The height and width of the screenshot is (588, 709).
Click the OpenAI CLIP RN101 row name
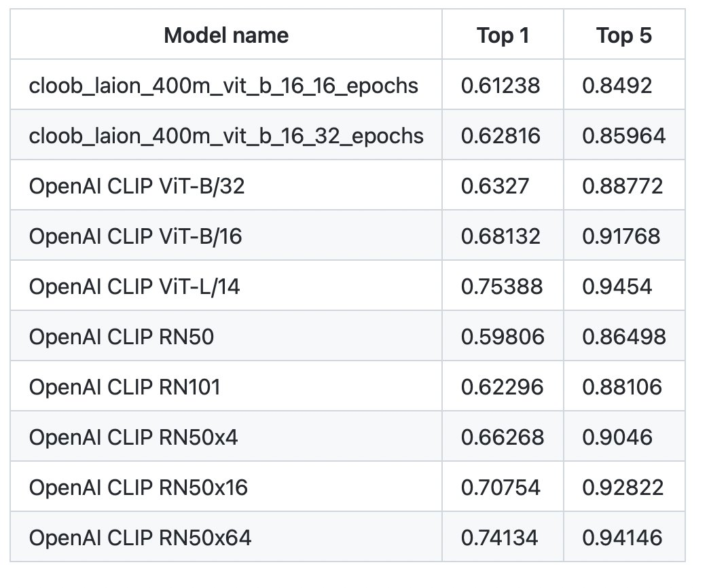click(124, 387)
